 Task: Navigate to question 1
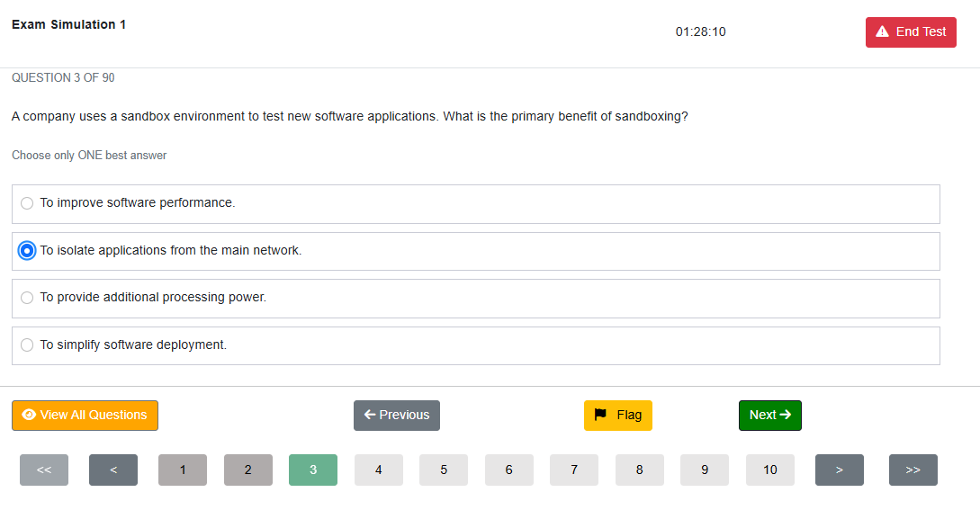click(183, 470)
